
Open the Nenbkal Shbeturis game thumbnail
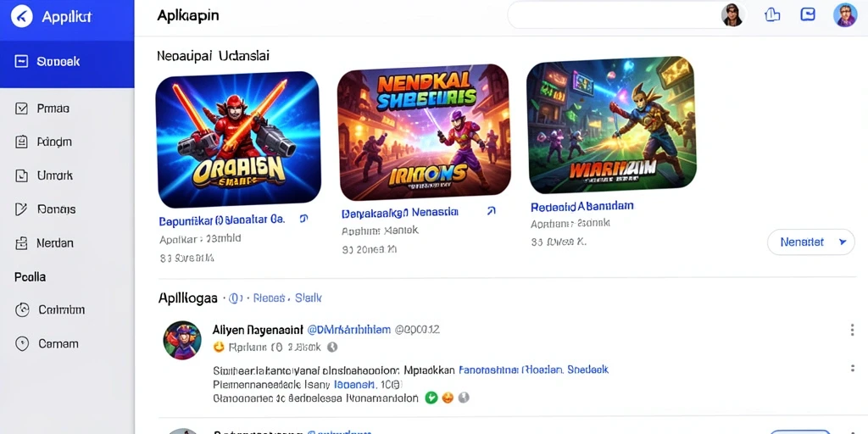tap(424, 131)
